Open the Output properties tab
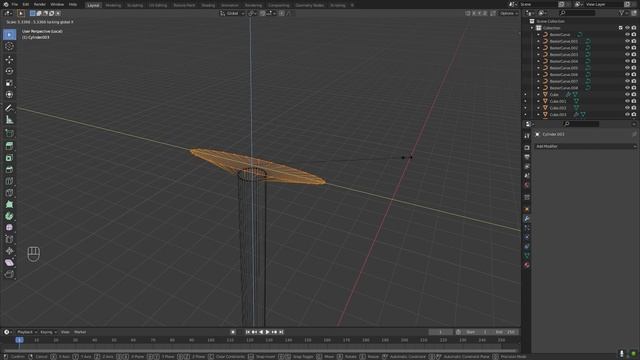 pyautogui.click(x=527, y=157)
